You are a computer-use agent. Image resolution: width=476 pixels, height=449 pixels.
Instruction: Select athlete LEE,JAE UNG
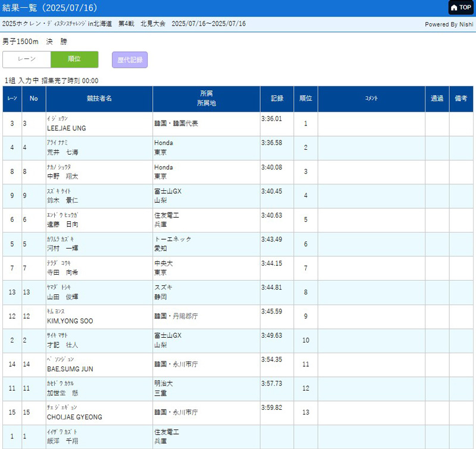[67, 128]
